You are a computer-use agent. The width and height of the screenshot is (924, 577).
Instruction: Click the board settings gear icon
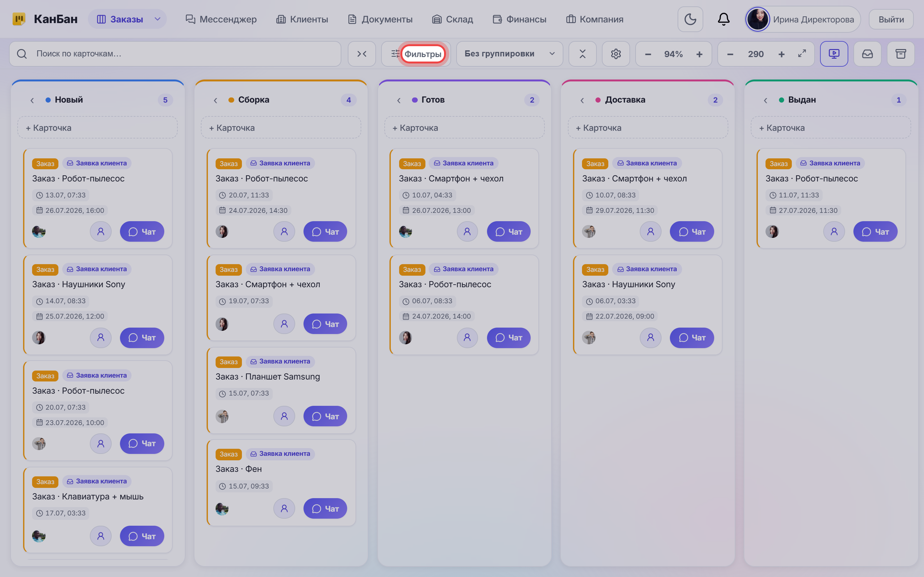click(615, 54)
